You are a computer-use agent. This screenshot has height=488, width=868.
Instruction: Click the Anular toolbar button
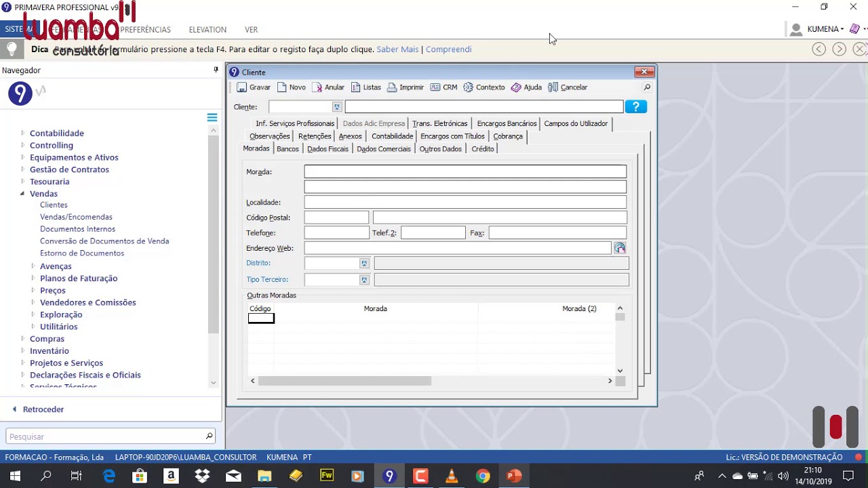coord(328,87)
